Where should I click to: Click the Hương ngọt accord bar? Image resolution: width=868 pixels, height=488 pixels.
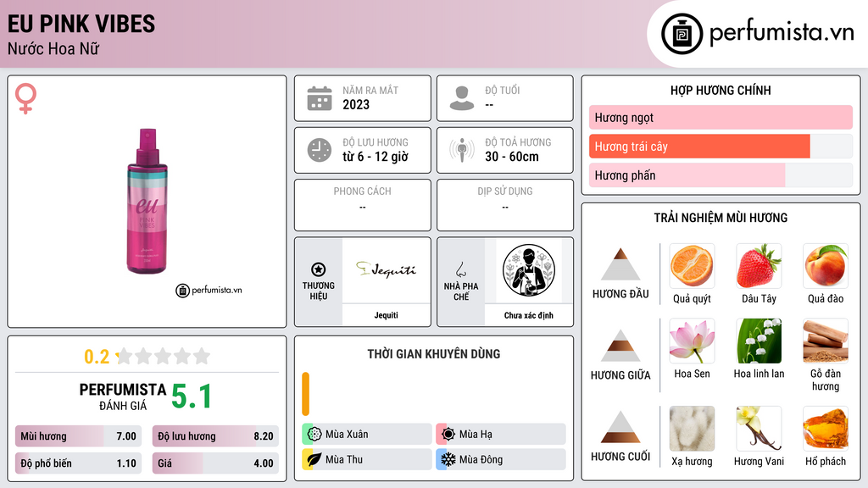(x=721, y=117)
